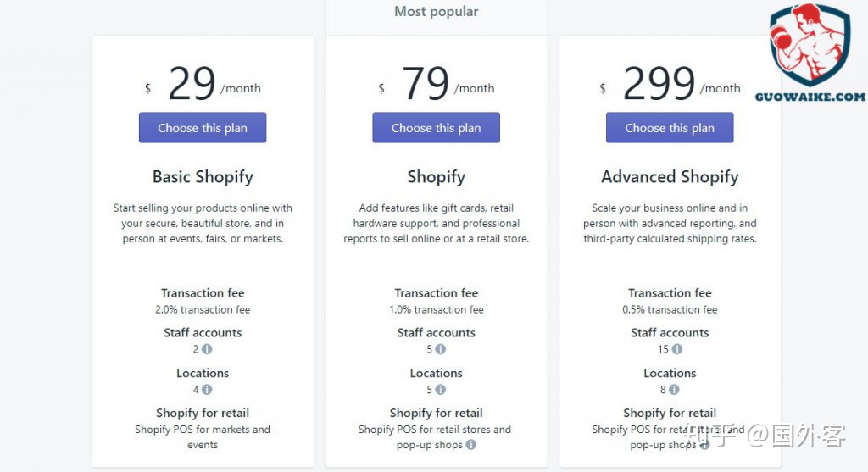Click the Most popular label
The image size is (868, 472).
(x=436, y=12)
